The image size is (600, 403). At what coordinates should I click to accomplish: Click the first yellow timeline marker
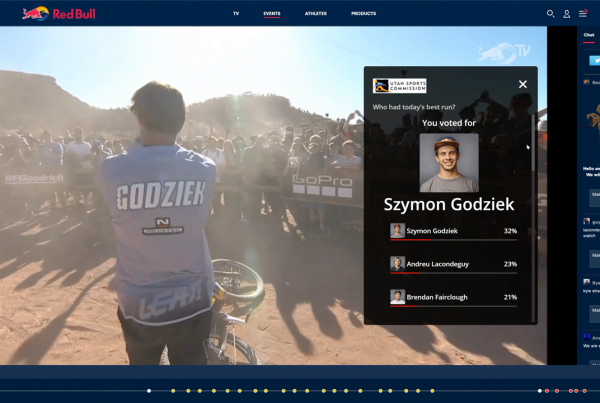173,391
